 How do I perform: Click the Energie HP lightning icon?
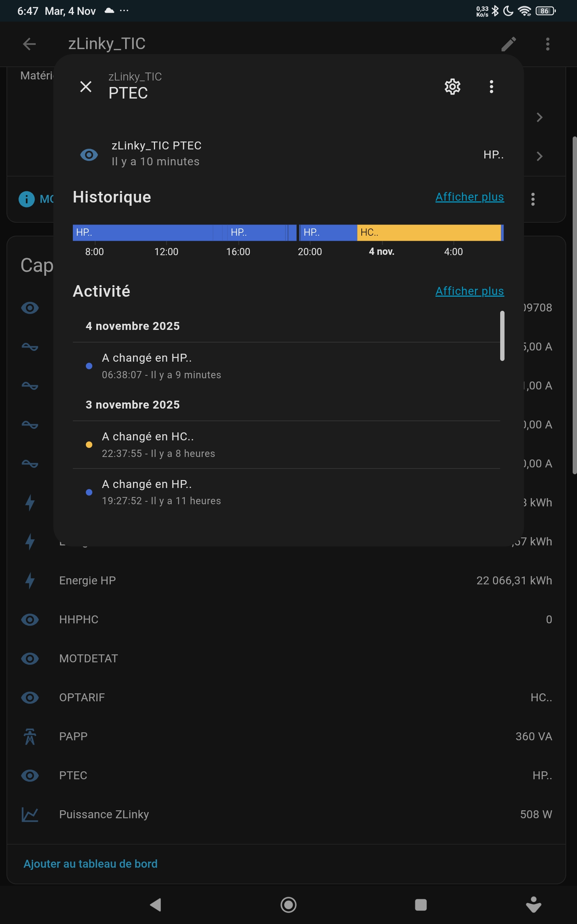click(x=30, y=580)
